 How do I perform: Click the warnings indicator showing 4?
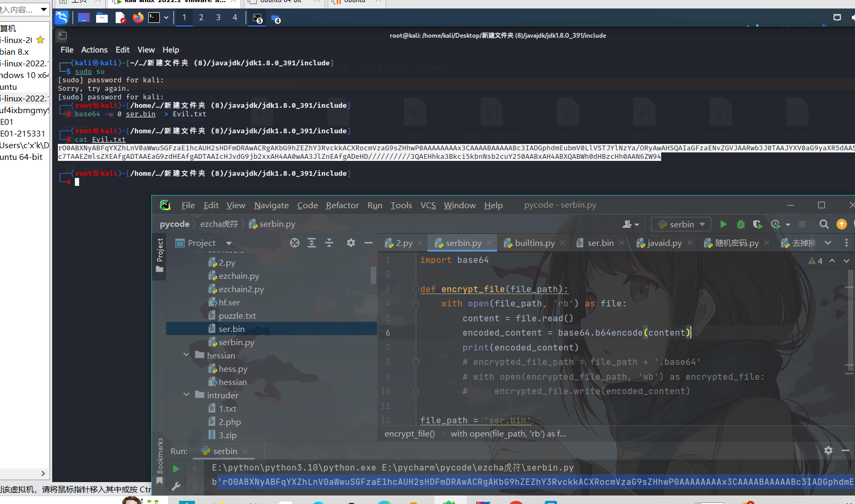tap(815, 261)
